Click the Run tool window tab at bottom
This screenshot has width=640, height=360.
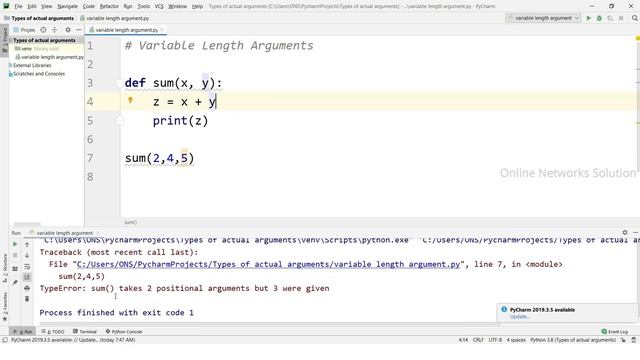[23, 331]
